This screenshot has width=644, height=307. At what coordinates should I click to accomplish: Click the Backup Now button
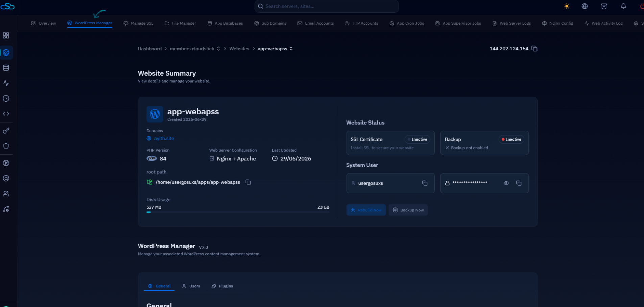(x=408, y=210)
